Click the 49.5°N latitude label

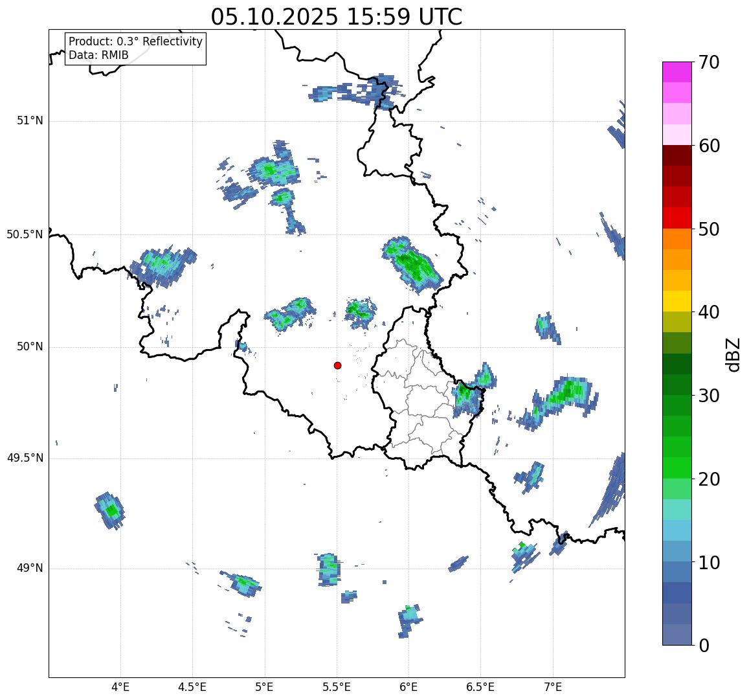25,458
